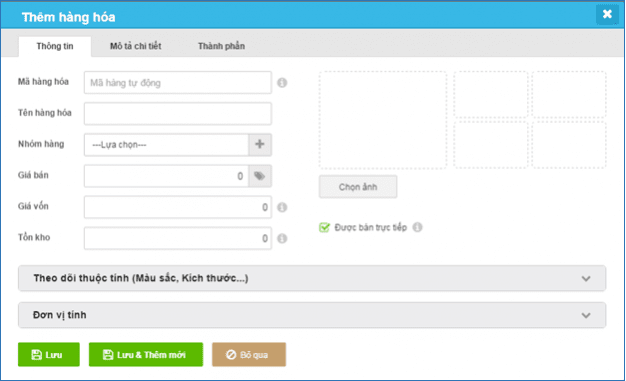Viewport: 626px width, 381px height.
Task: Click the info icon beside Mã hàng hóa
Action: point(282,83)
